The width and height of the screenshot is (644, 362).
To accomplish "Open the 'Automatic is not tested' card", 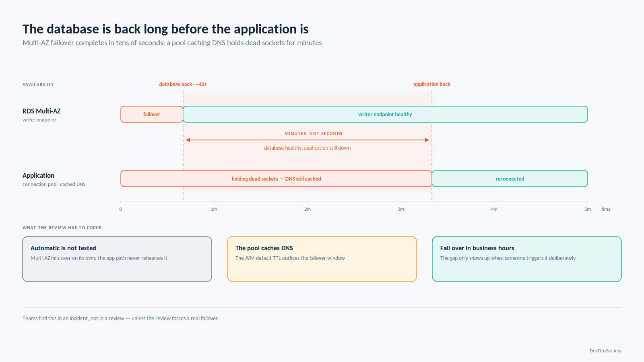I will [x=117, y=259].
